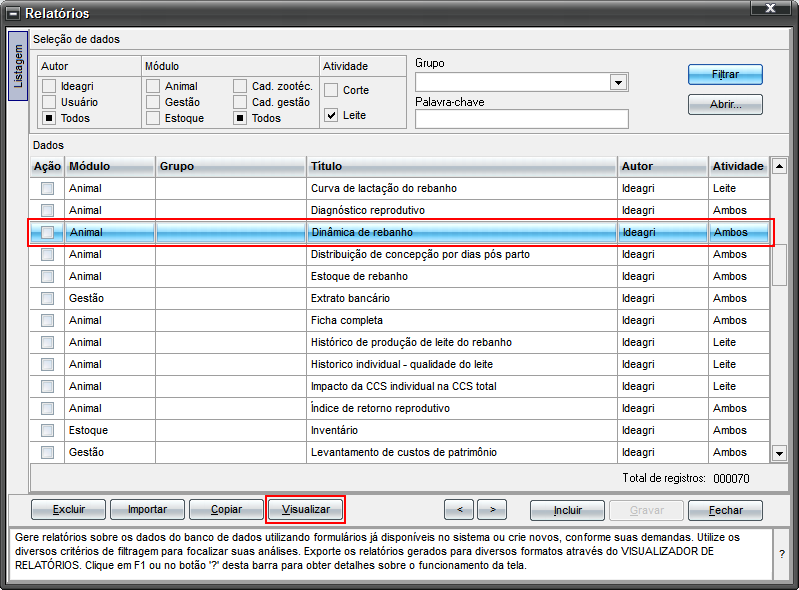Toggle the Todos author checkbox
This screenshot has height=590, width=799.
point(48,118)
